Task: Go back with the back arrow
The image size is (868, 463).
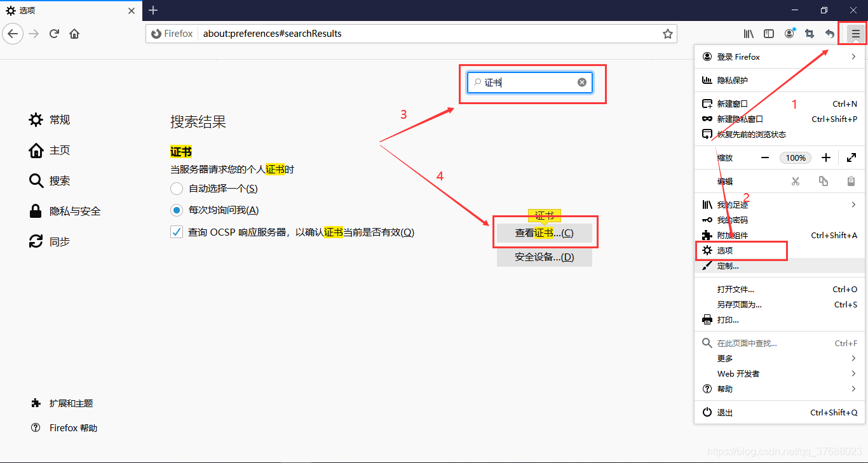Action: coord(13,34)
